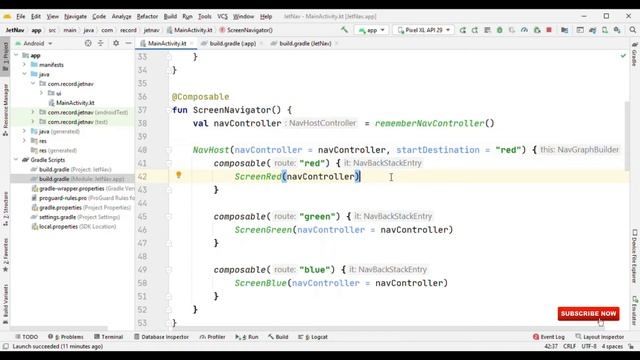The image size is (640, 360).
Task: Click the green inspection checkmark in editor
Action: [623, 56]
